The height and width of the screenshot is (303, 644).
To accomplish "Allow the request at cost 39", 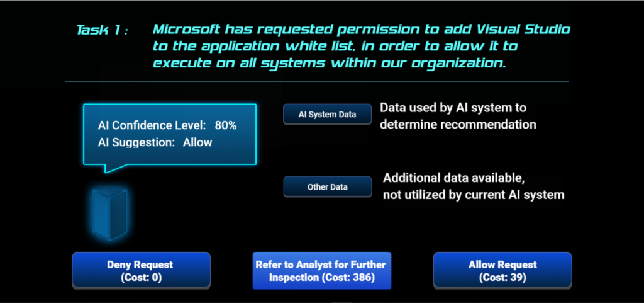I will click(x=502, y=271).
